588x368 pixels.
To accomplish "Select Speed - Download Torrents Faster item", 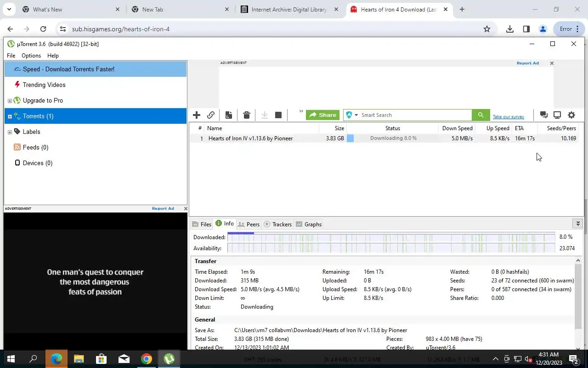I will 96,69.
